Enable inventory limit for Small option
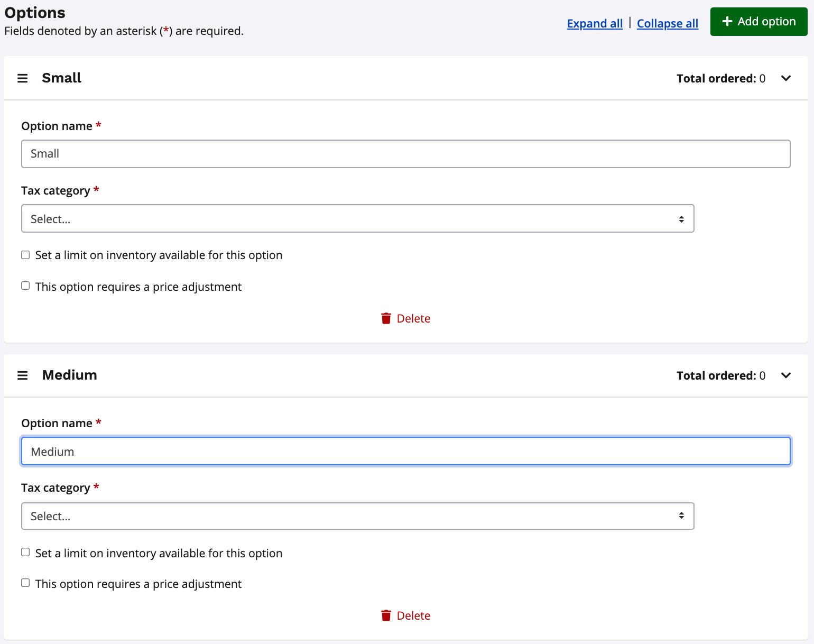This screenshot has height=644, width=814. (25, 255)
